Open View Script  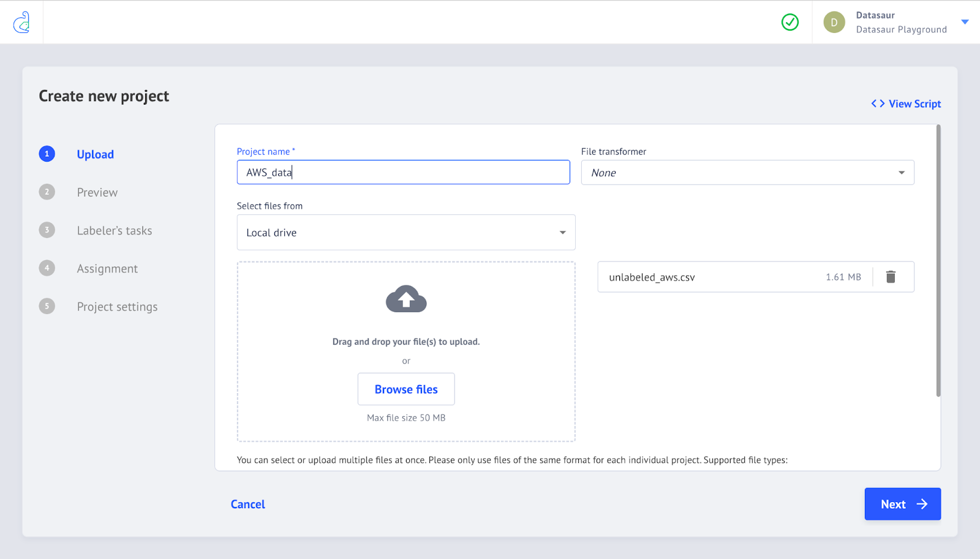914,103
